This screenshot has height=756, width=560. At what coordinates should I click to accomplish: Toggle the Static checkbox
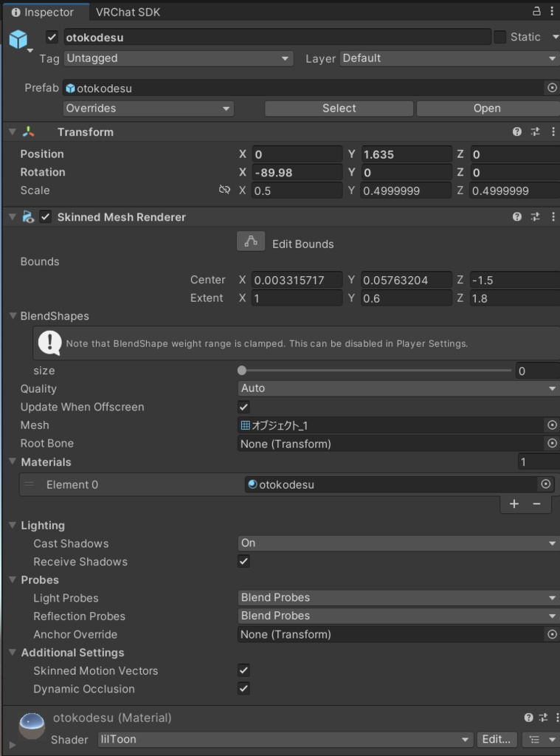pos(500,37)
